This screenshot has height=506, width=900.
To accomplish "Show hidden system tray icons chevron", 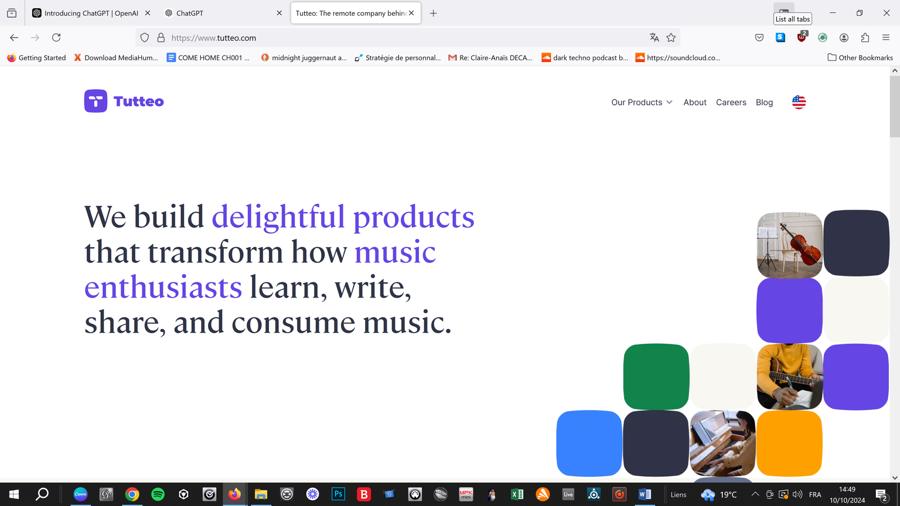I will pos(755,494).
